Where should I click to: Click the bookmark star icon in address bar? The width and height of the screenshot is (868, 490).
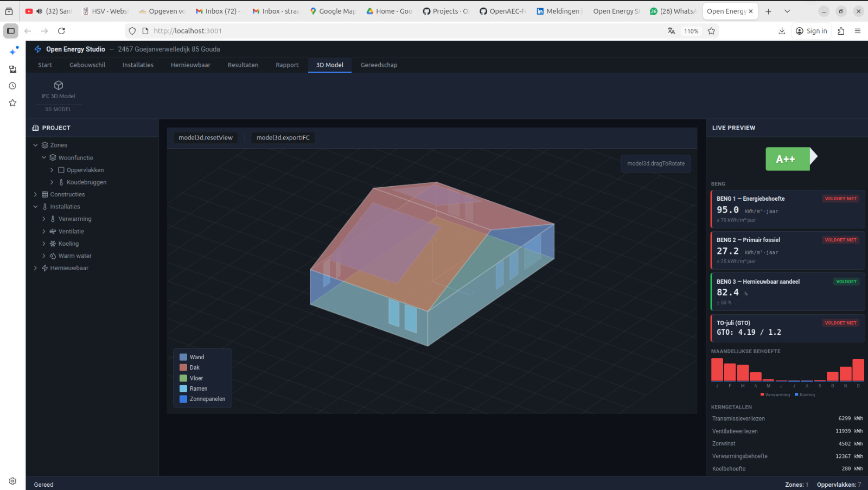(711, 31)
